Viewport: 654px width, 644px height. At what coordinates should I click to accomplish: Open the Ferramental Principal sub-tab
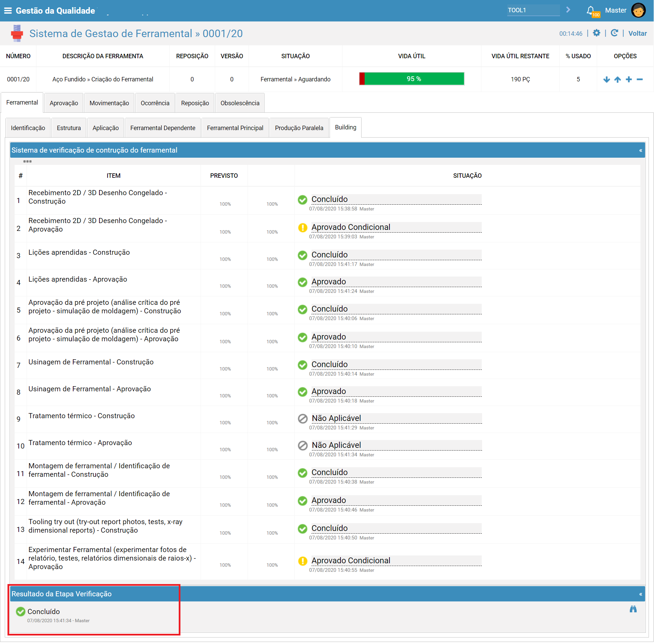pyautogui.click(x=235, y=128)
